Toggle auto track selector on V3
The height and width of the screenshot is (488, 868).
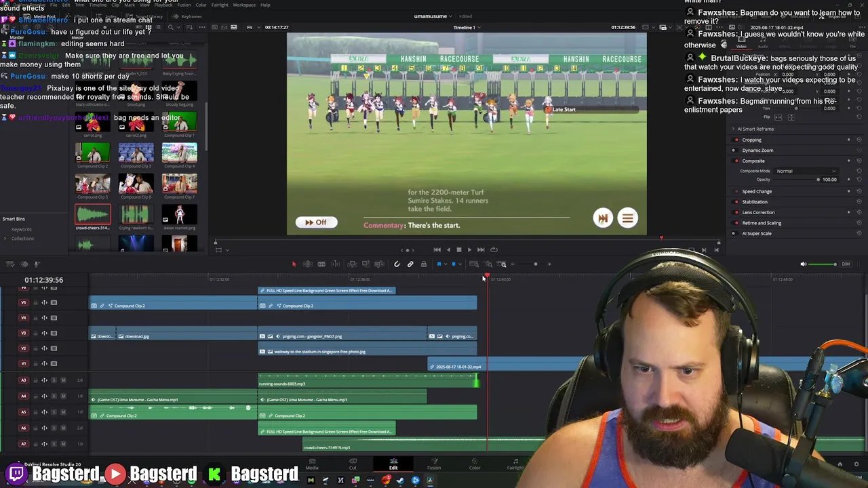point(45,333)
